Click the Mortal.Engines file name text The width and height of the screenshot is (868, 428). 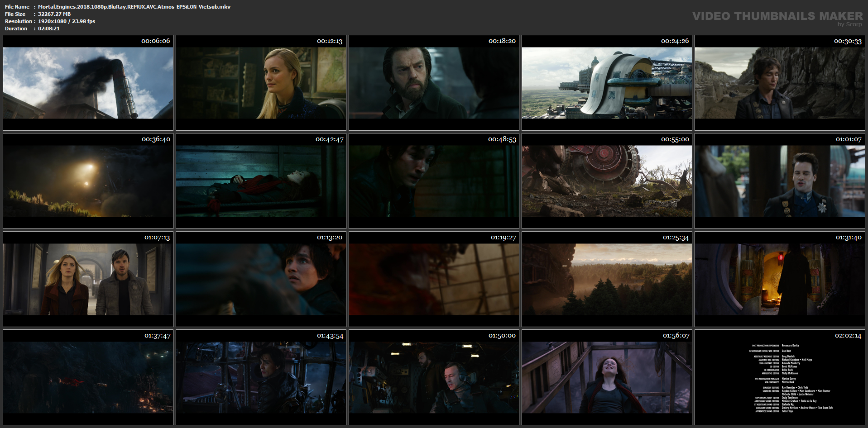pyautogui.click(x=134, y=7)
